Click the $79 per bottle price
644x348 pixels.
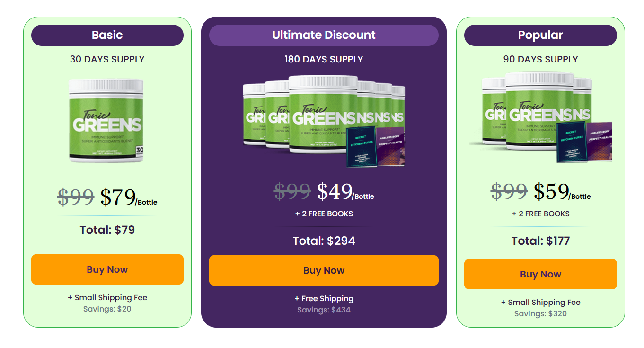coord(118,197)
